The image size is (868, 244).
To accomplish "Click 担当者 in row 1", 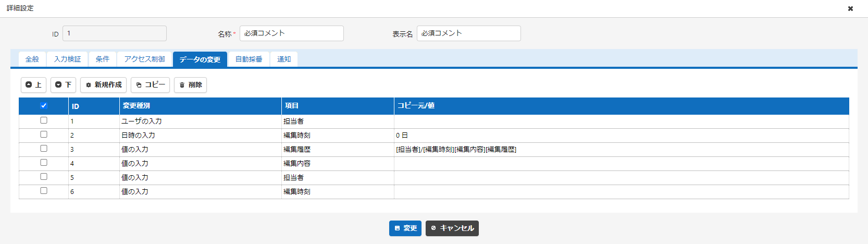I will tap(293, 121).
